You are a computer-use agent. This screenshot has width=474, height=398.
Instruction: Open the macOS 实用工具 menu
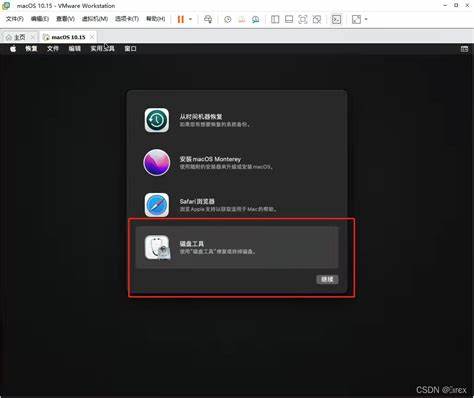coord(102,49)
